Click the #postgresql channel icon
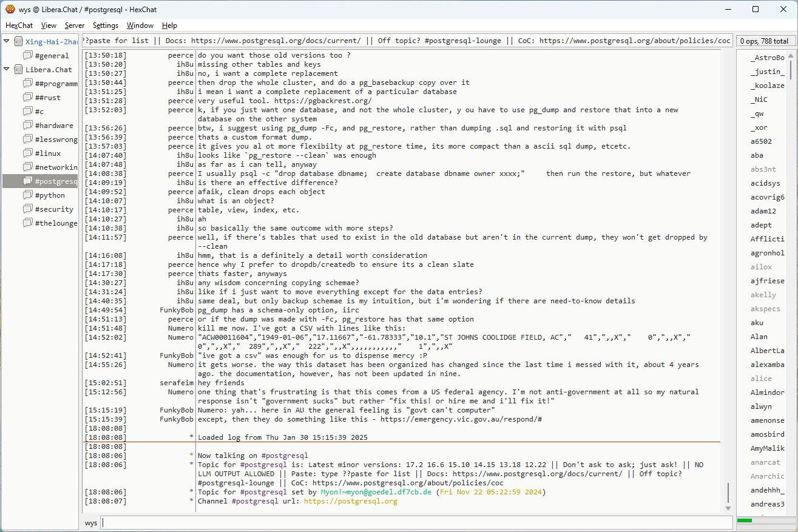798x532 pixels. click(28, 181)
